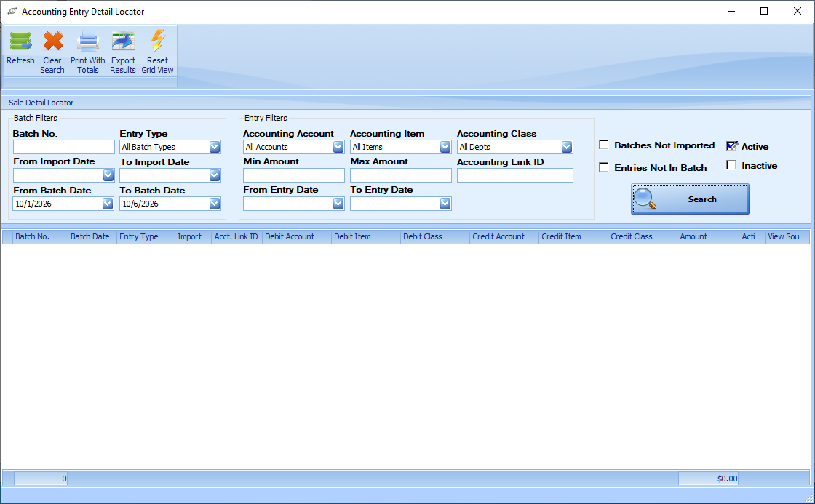815x504 pixels.
Task: Sort by the Credit Account column header
Action: (504, 236)
